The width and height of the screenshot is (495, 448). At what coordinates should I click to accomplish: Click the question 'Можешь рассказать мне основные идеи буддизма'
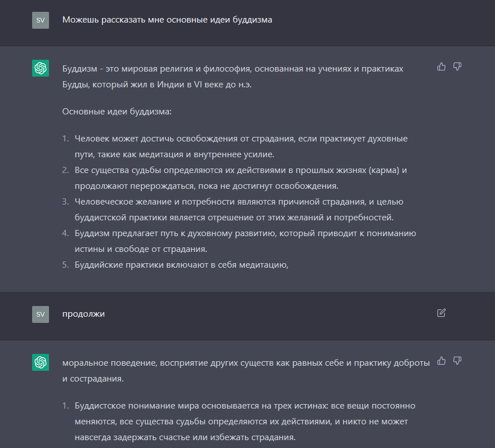(167, 20)
